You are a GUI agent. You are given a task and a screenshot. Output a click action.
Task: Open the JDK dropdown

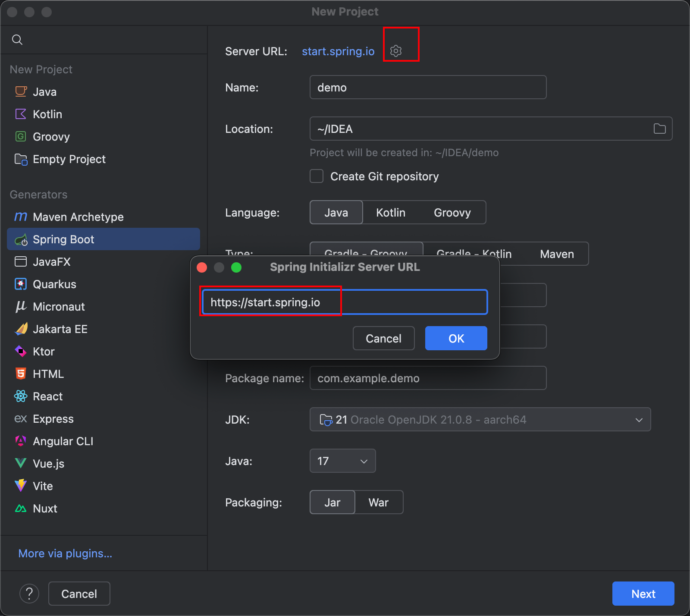point(480,419)
